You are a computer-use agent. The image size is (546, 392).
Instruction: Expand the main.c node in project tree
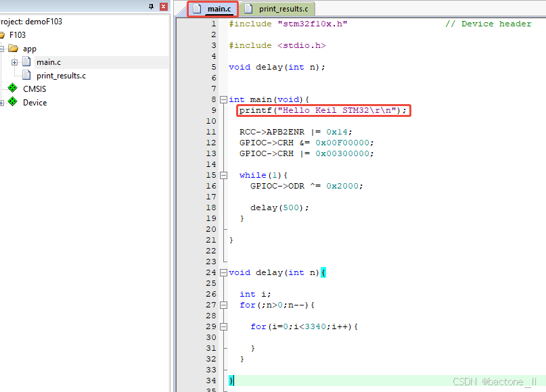pos(15,62)
